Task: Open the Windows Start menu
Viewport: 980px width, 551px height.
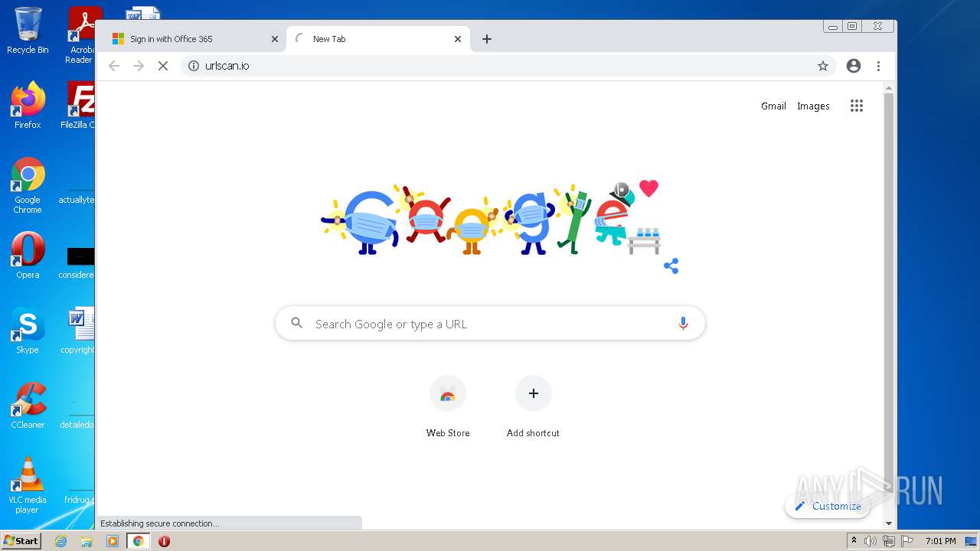Action: (21, 541)
